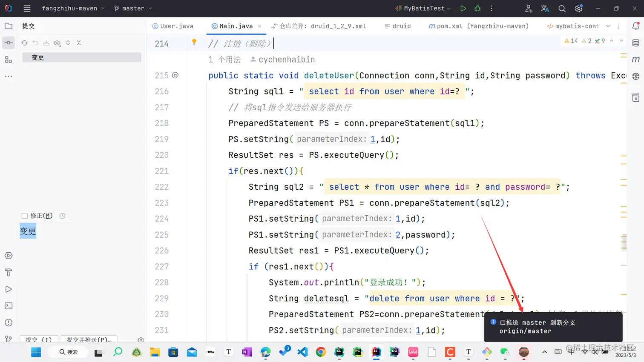
Task: Click the editor vertical scrollbar thumb
Action: pos(624,242)
